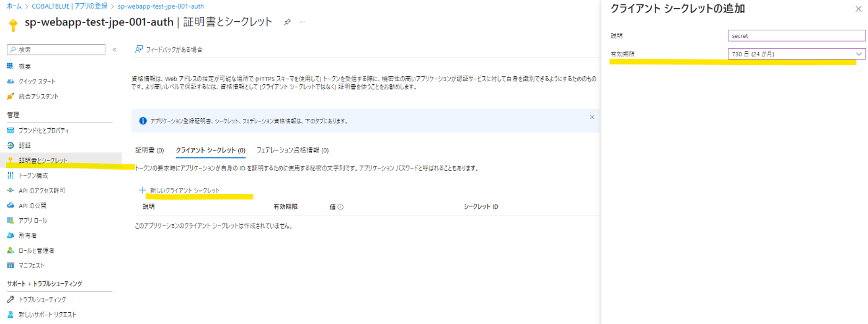
Task: Select the クライアント シークレット (0) tab
Action: 211,150
